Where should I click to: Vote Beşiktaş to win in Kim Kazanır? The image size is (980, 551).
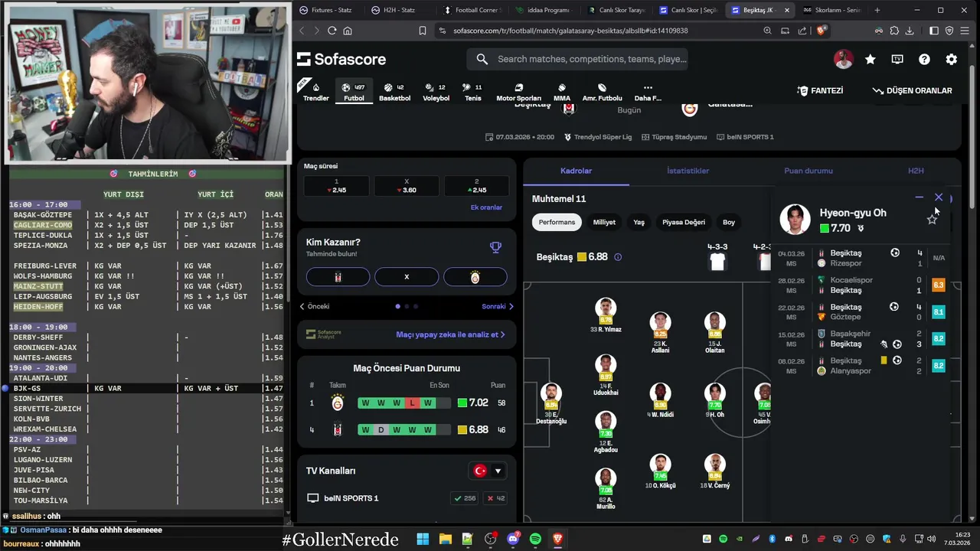click(338, 277)
